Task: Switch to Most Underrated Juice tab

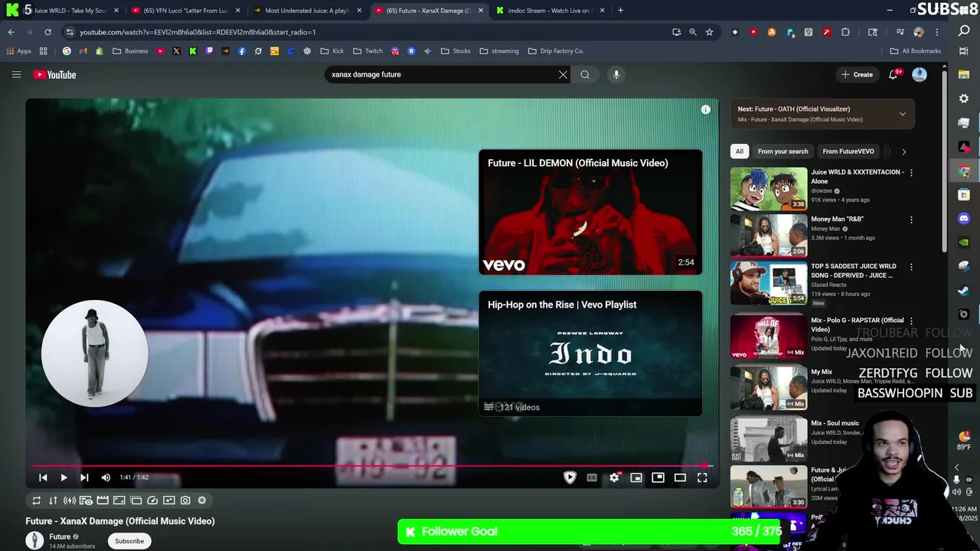Action: click(x=306, y=11)
